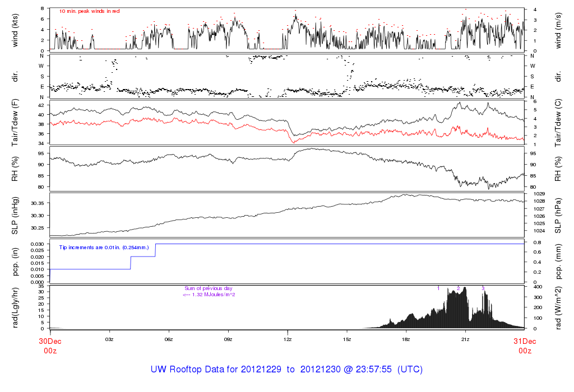Screen dimensions: 574x392
Task: Click the 'wind (kts)' left axis label
Action: click(x=15, y=30)
